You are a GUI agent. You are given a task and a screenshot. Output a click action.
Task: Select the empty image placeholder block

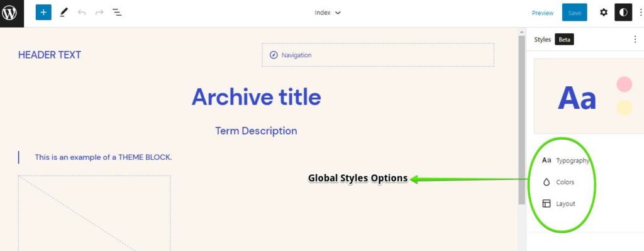(x=94, y=213)
